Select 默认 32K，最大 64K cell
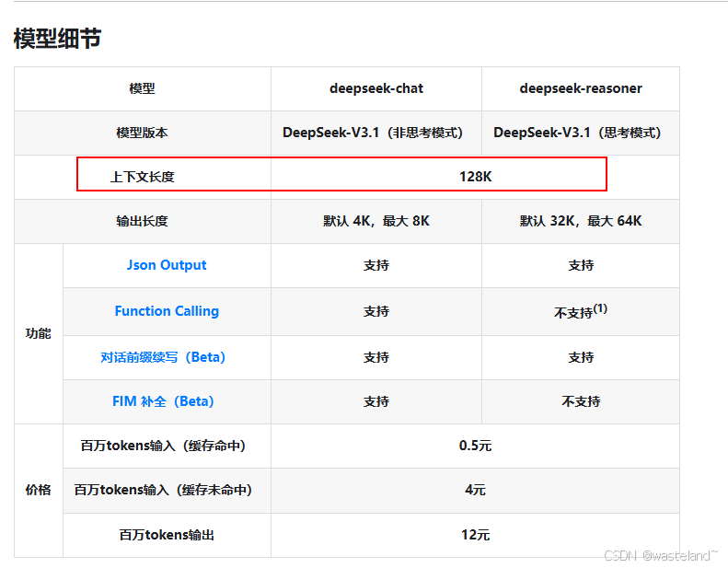 coord(581,221)
